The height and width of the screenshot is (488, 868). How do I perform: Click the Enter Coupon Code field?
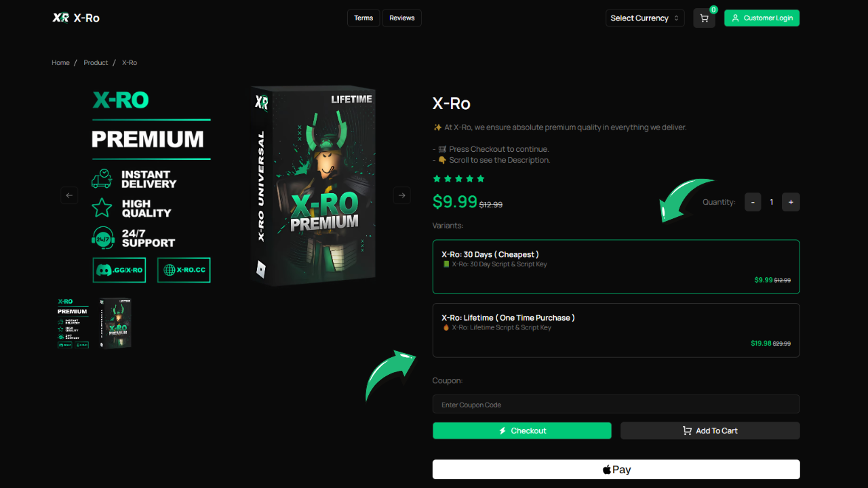click(616, 404)
